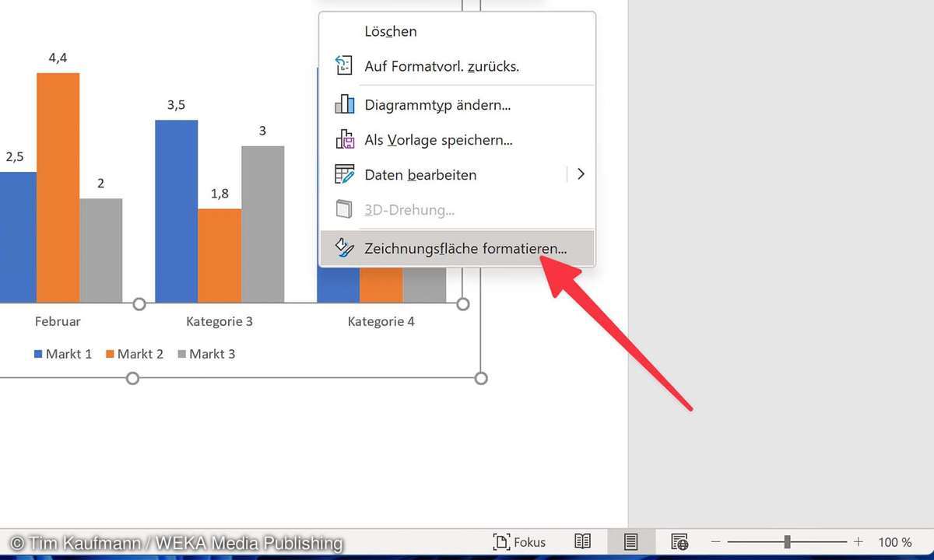934x560 pixels.
Task: Expand the Daten bearbeiten submenu arrow
Action: [x=581, y=174]
